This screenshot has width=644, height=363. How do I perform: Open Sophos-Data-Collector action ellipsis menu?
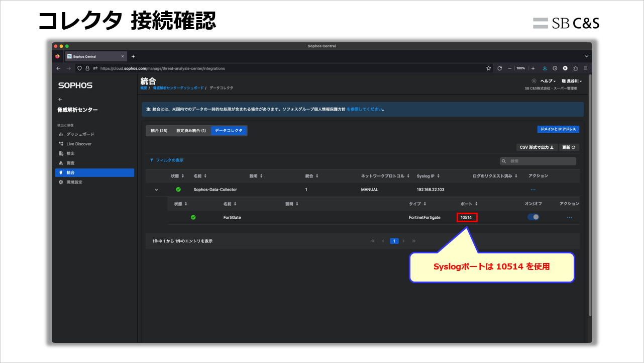(x=533, y=190)
